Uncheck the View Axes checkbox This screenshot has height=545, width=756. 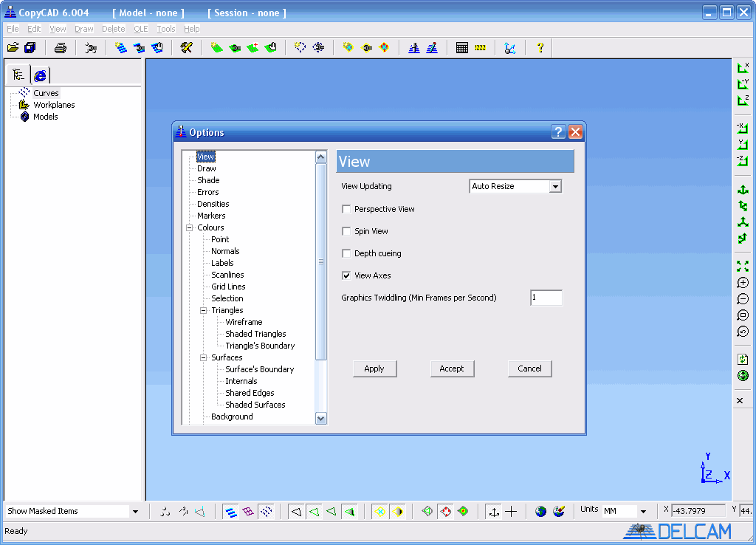[x=346, y=275]
